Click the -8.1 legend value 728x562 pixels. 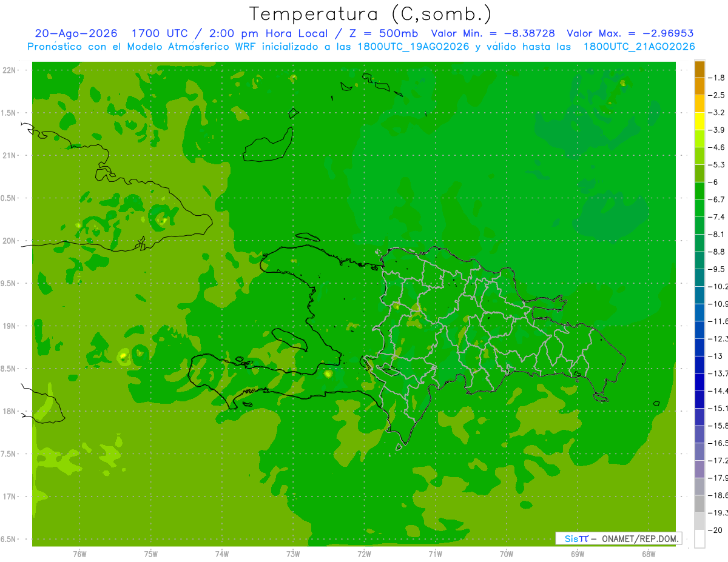pyautogui.click(x=717, y=234)
